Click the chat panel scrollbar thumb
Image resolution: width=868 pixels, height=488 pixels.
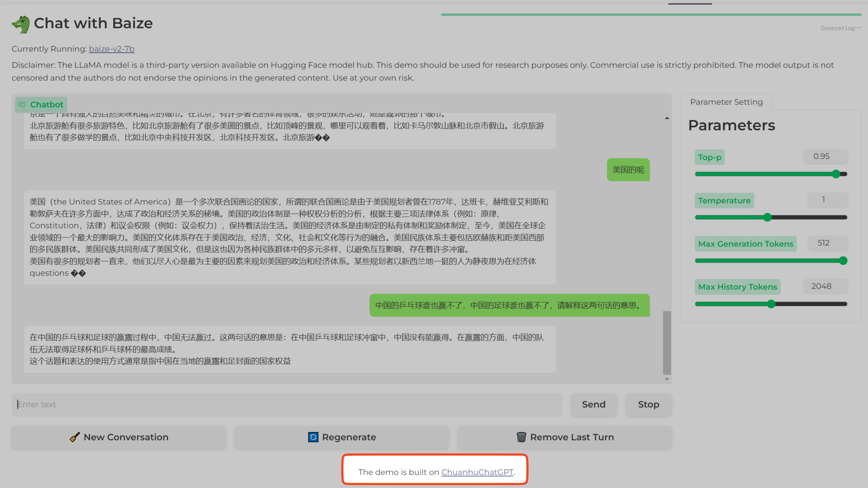click(x=667, y=342)
